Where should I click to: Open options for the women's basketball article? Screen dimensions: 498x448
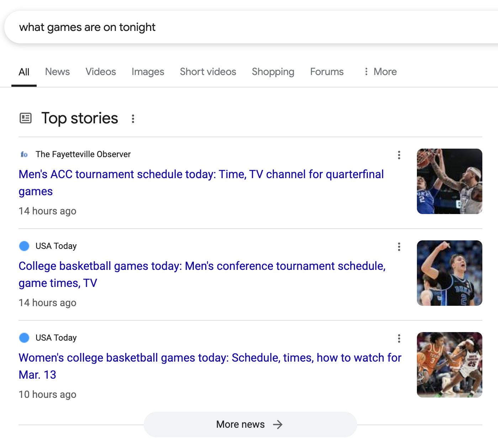point(399,338)
